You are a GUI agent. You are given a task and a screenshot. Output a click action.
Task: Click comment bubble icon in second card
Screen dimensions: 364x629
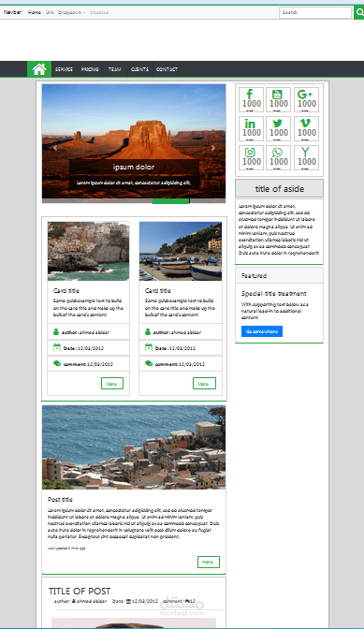[x=149, y=363]
